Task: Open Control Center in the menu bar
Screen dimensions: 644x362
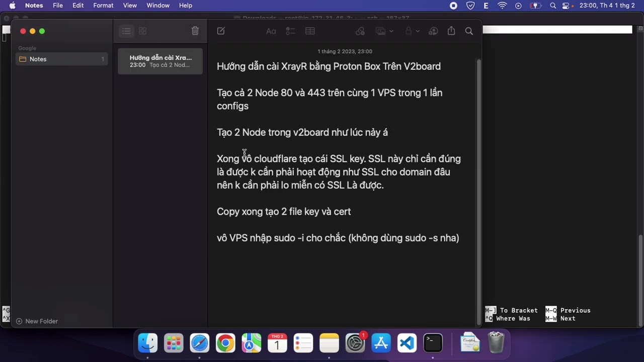Action: pos(567,6)
